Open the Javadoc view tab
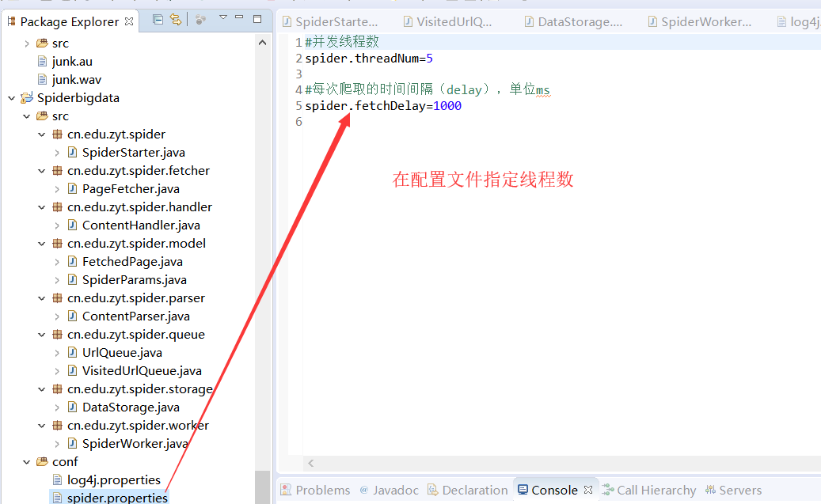821x504 pixels. pos(389,490)
